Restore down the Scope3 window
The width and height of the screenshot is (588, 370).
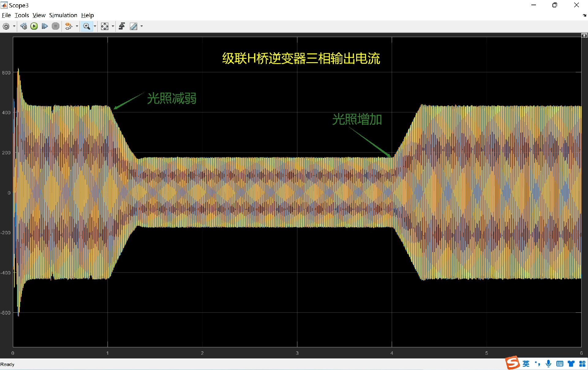tap(555, 5)
